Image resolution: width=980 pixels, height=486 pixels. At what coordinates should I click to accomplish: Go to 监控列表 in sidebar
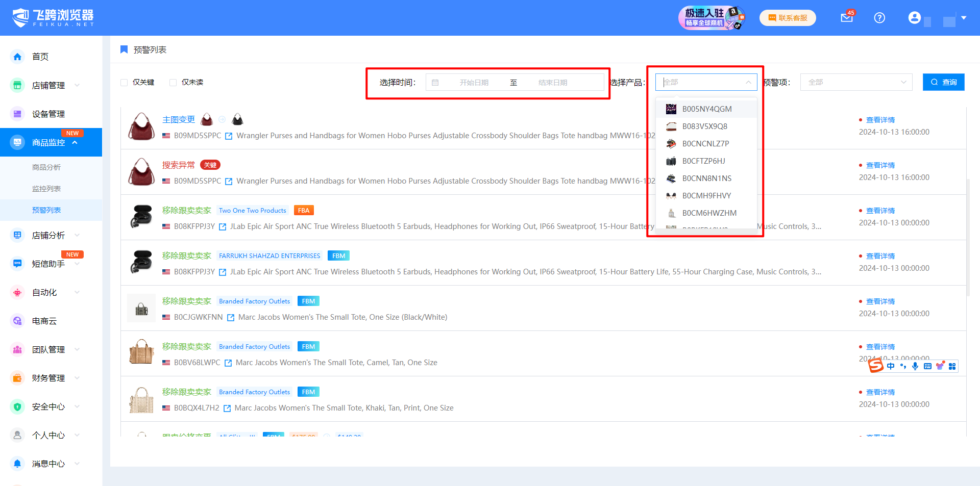click(46, 189)
